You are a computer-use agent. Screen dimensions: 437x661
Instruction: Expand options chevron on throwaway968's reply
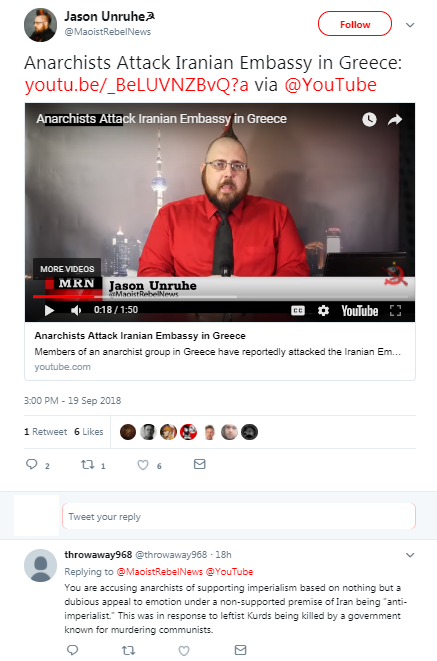coord(410,555)
